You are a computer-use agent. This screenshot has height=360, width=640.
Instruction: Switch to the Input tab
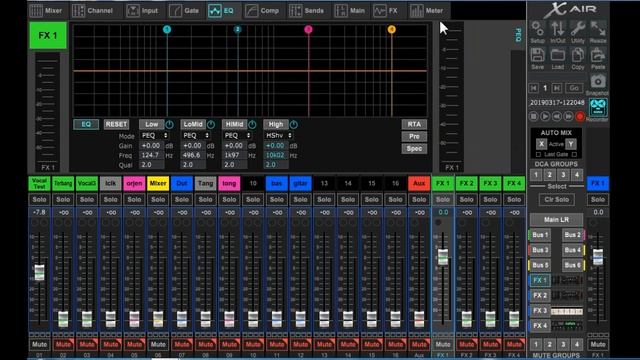142,11
